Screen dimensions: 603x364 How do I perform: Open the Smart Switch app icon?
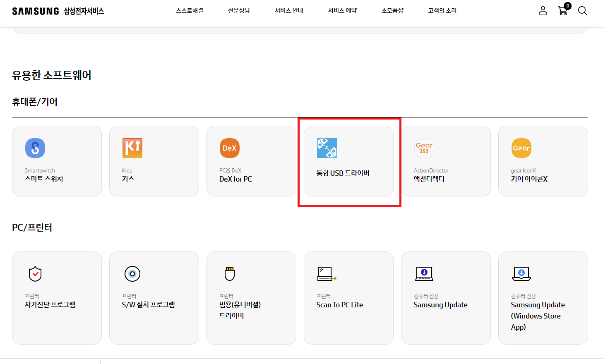[35, 148]
